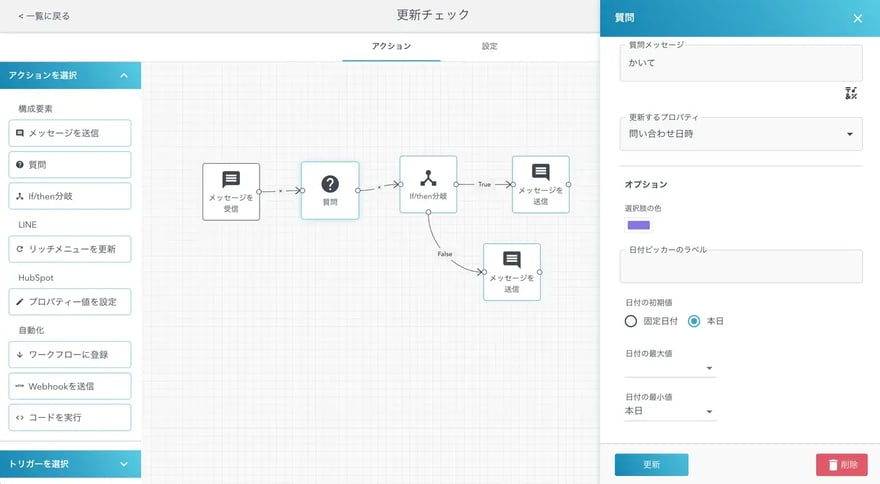880x484 pixels.
Task: Select the 固定日付 radio option
Action: click(631, 321)
